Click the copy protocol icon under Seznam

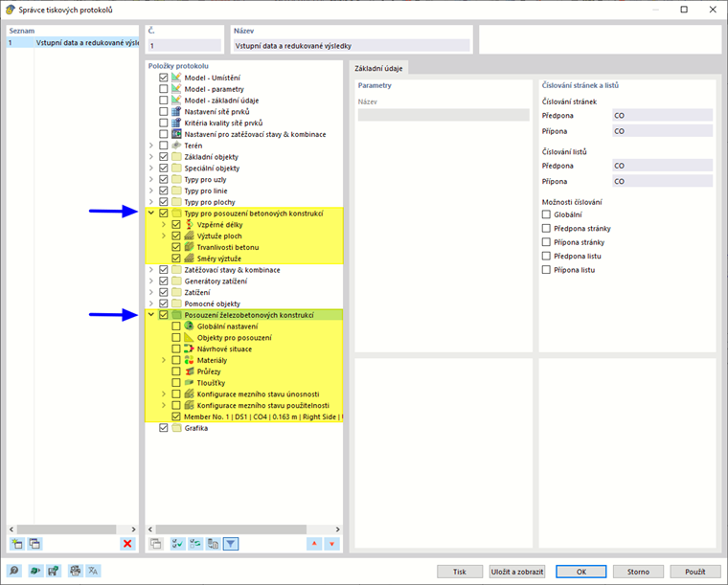point(34,544)
